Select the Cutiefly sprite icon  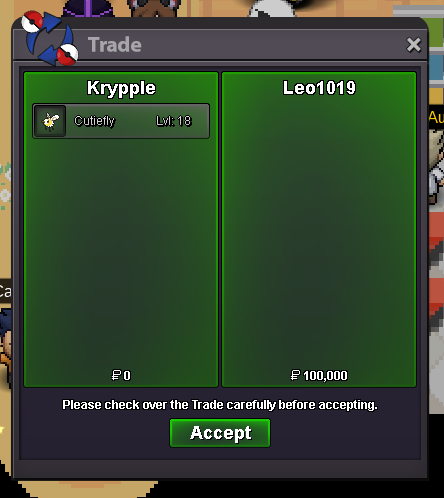tap(50, 121)
